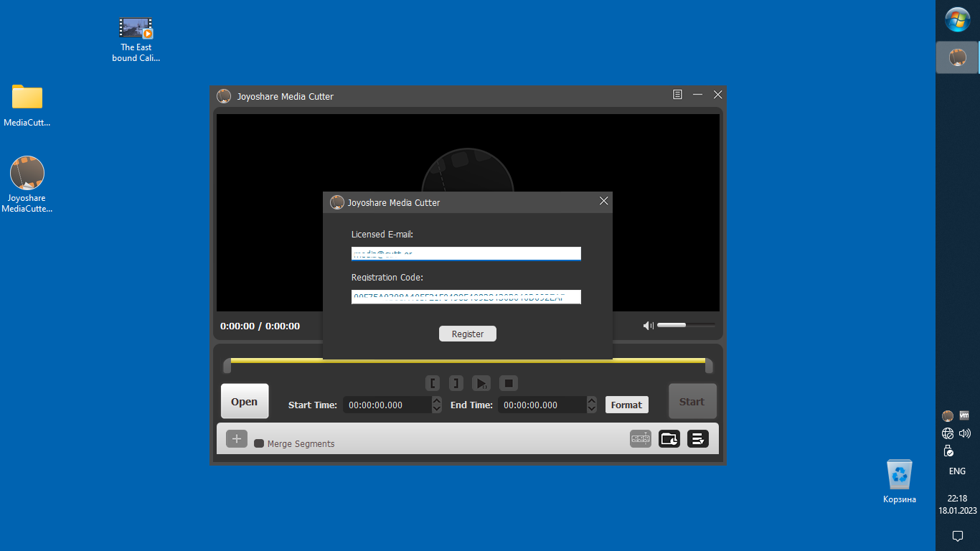Image resolution: width=980 pixels, height=551 pixels.
Task: Click the set segment end bracket icon
Action: pyautogui.click(x=456, y=383)
